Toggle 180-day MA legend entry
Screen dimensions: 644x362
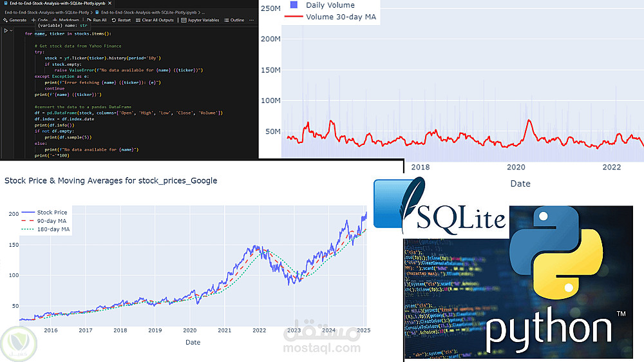(x=46, y=229)
